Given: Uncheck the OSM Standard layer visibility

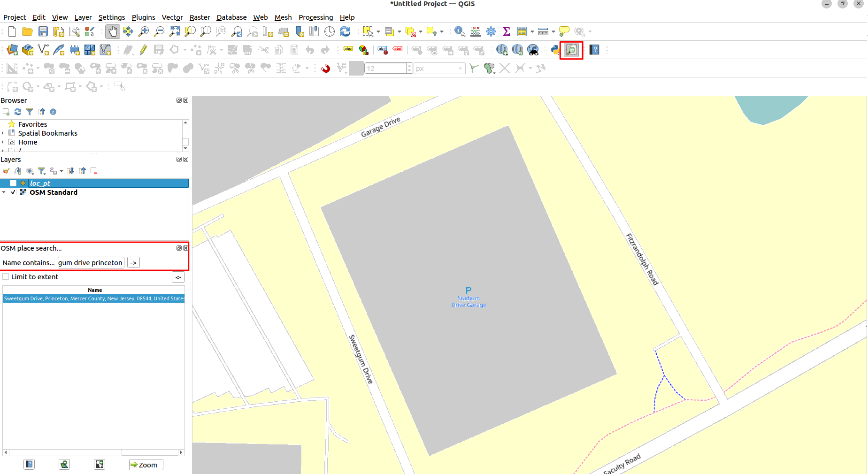Looking at the screenshot, I should pyautogui.click(x=13, y=192).
